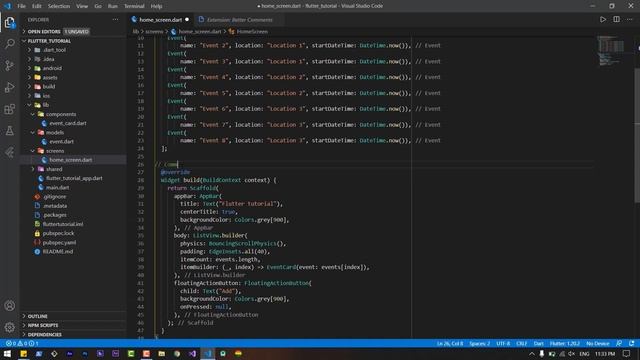Expand the build folder
The width and height of the screenshot is (640, 360).
[73, 87]
